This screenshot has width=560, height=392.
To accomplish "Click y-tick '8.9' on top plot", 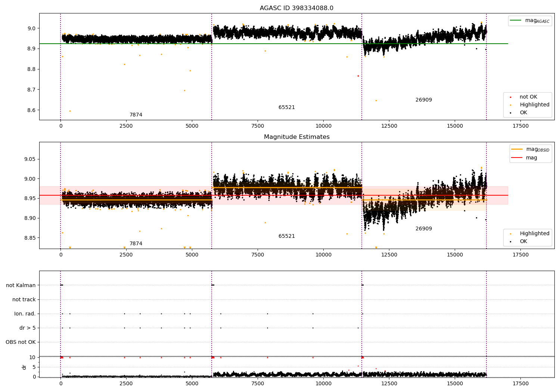I will point(31,49).
